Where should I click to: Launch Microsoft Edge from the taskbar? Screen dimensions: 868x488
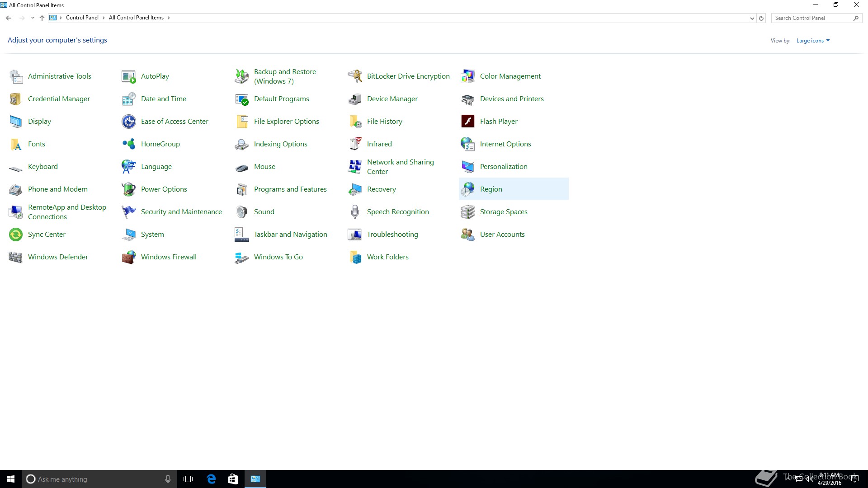(211, 479)
